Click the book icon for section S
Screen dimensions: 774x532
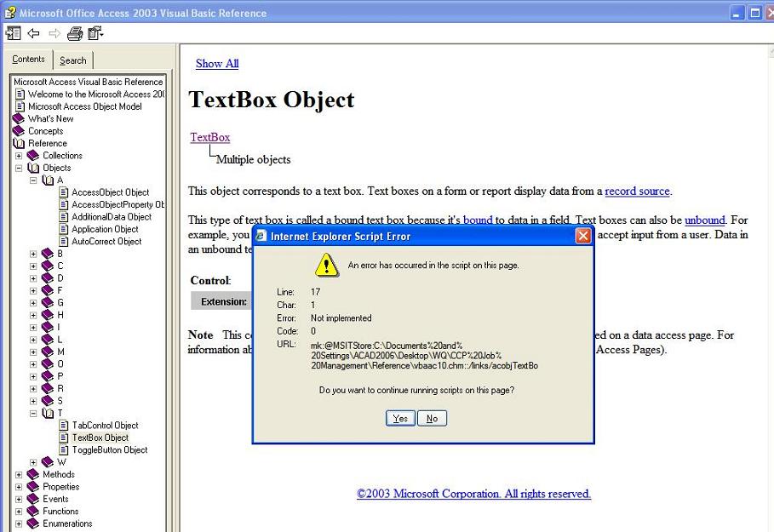[48, 401]
